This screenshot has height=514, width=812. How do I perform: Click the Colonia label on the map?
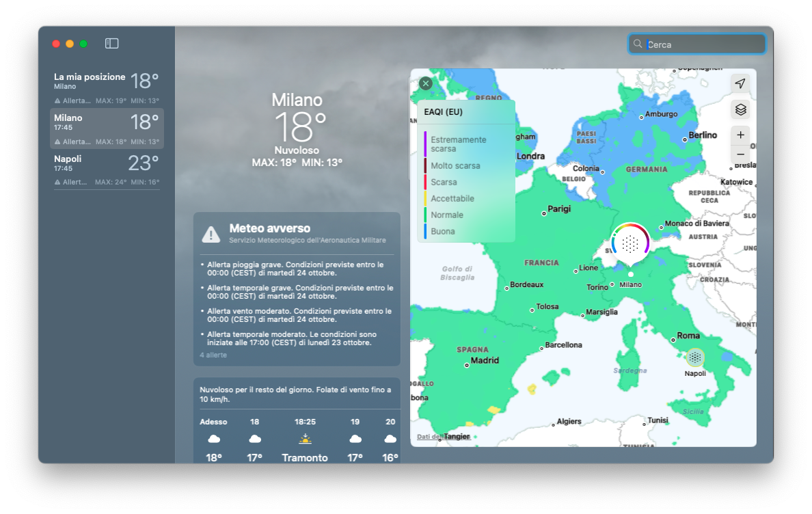[x=586, y=168]
